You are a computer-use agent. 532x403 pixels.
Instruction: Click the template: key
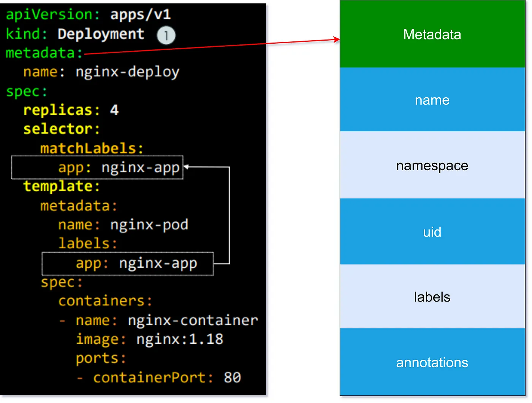click(61, 186)
